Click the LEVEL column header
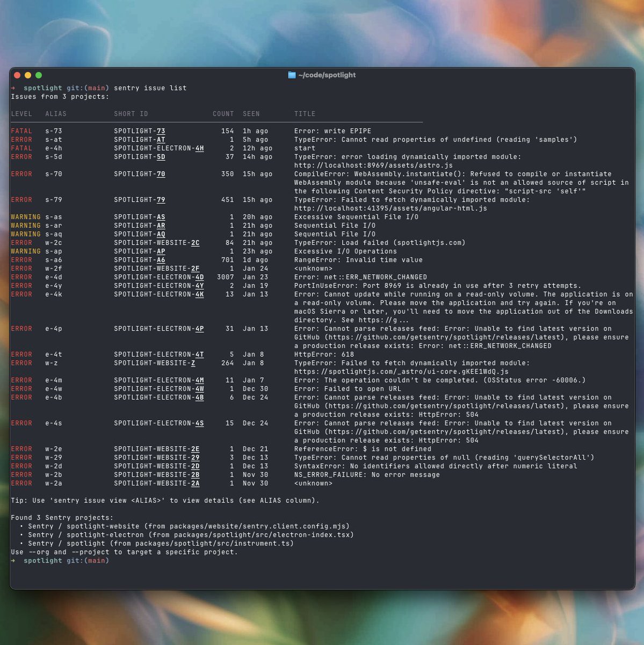This screenshot has height=645, width=644. 21,114
